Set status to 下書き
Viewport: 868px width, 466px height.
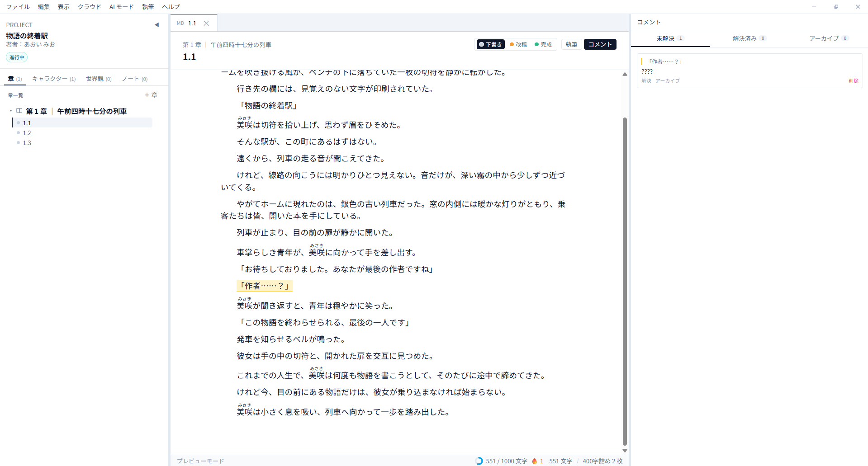click(491, 44)
